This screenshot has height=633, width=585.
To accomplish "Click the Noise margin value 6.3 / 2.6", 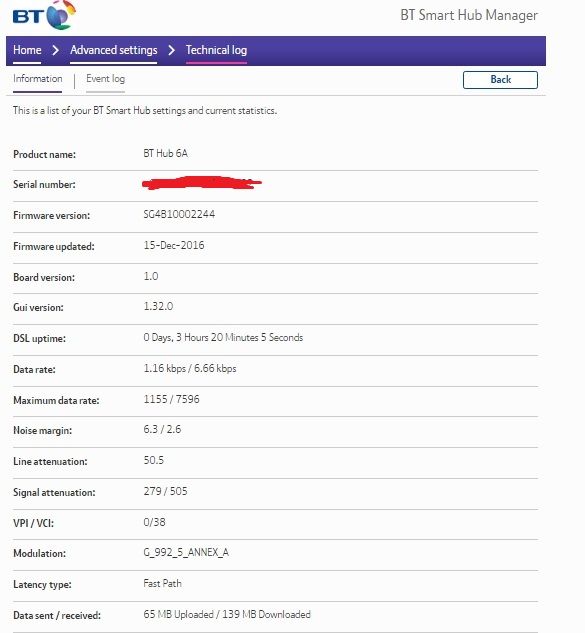I will point(162,429).
